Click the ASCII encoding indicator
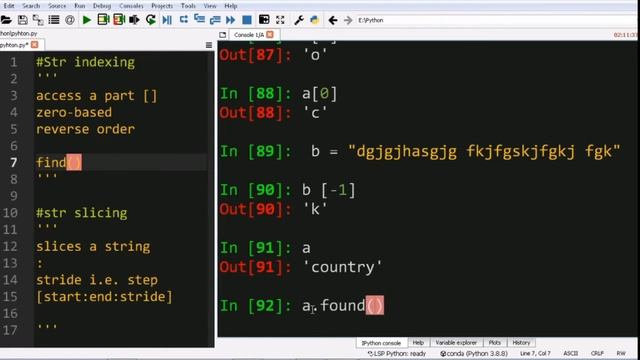 tap(570, 353)
